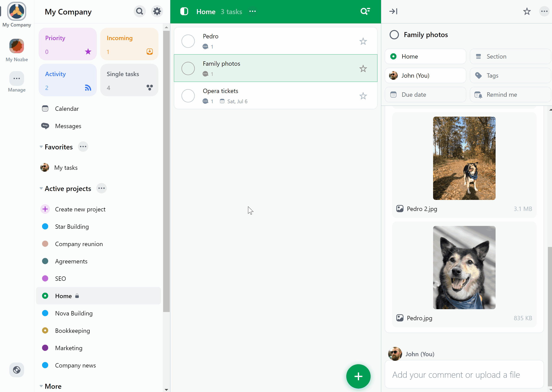Click the Calendar icon in sidebar
Image resolution: width=552 pixels, height=392 pixels.
(45, 109)
